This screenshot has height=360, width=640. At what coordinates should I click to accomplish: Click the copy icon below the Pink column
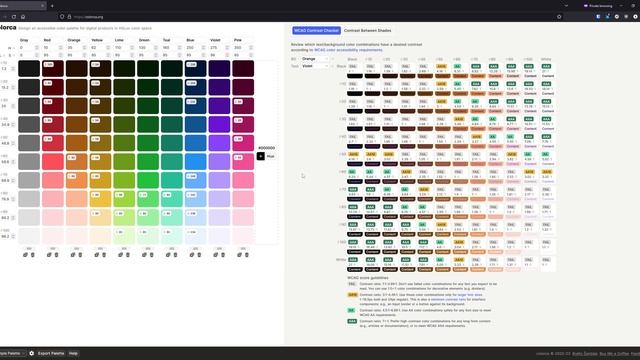pos(240,255)
